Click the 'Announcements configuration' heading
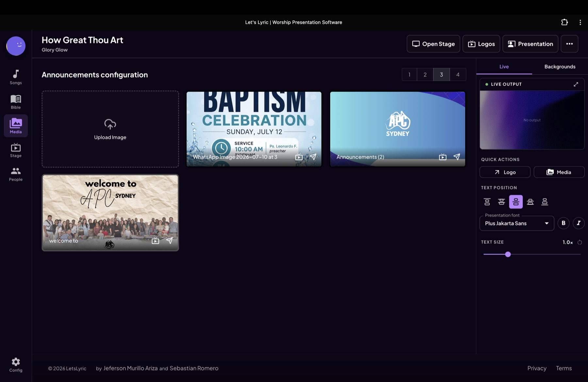Viewport: 588px width, 382px height. [x=95, y=75]
